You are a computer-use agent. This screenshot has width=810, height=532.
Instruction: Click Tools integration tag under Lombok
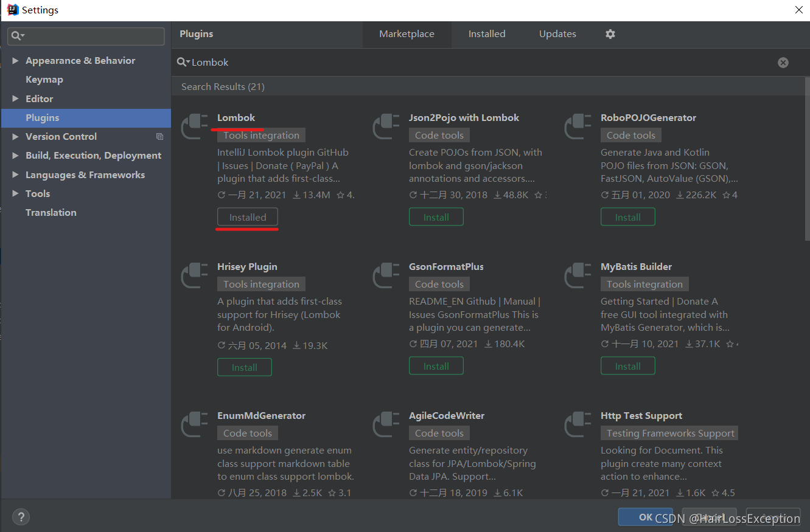pos(261,136)
